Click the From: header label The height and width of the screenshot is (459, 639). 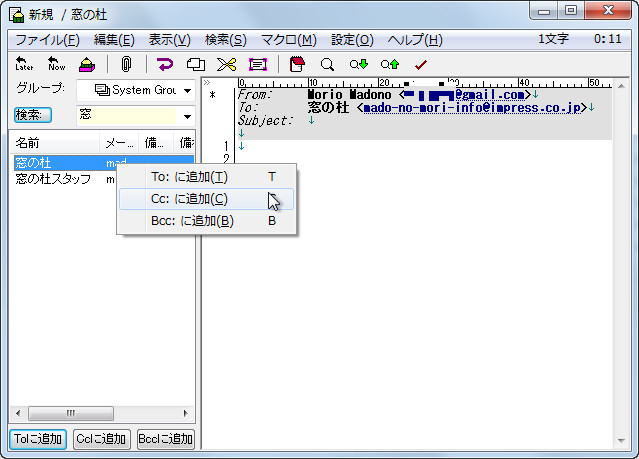coord(255,95)
